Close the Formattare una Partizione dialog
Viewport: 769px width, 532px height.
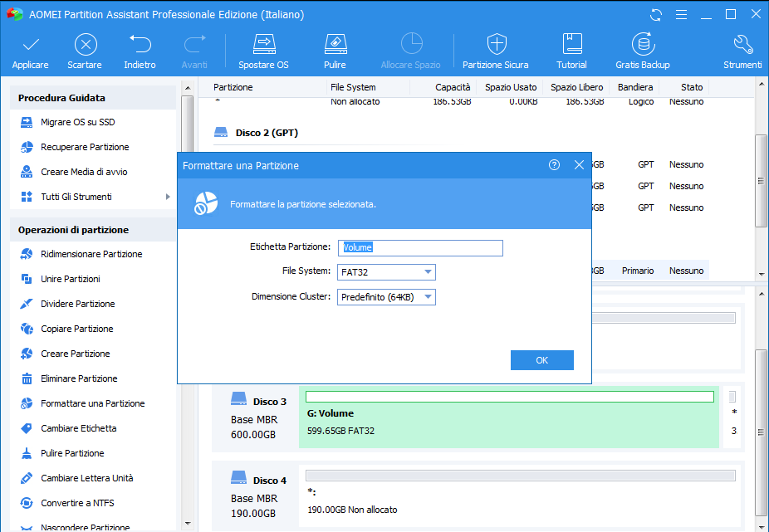(x=580, y=165)
